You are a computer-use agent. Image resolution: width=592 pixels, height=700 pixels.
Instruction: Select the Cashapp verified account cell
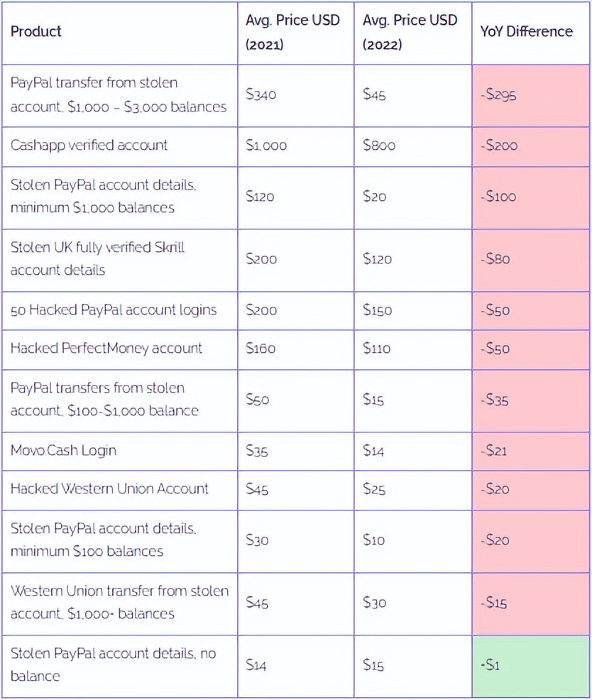pos(89,146)
